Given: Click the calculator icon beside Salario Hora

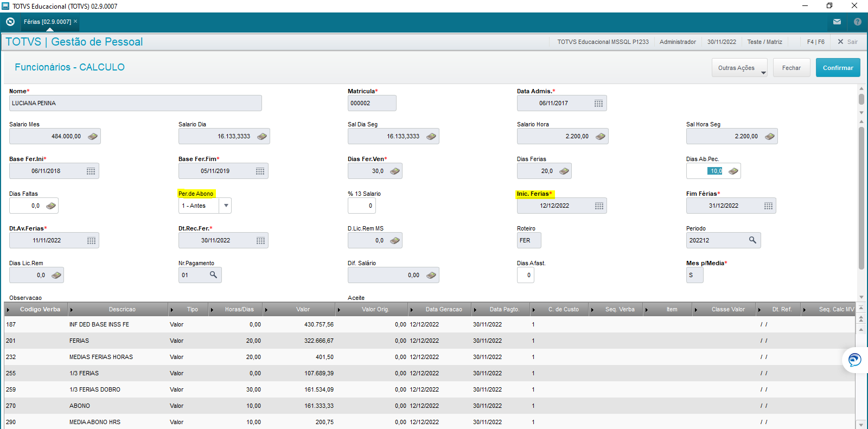Looking at the screenshot, I should click(x=601, y=137).
